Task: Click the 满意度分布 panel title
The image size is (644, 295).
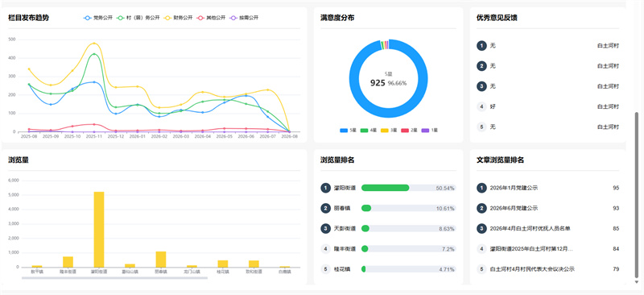Action: pos(337,18)
